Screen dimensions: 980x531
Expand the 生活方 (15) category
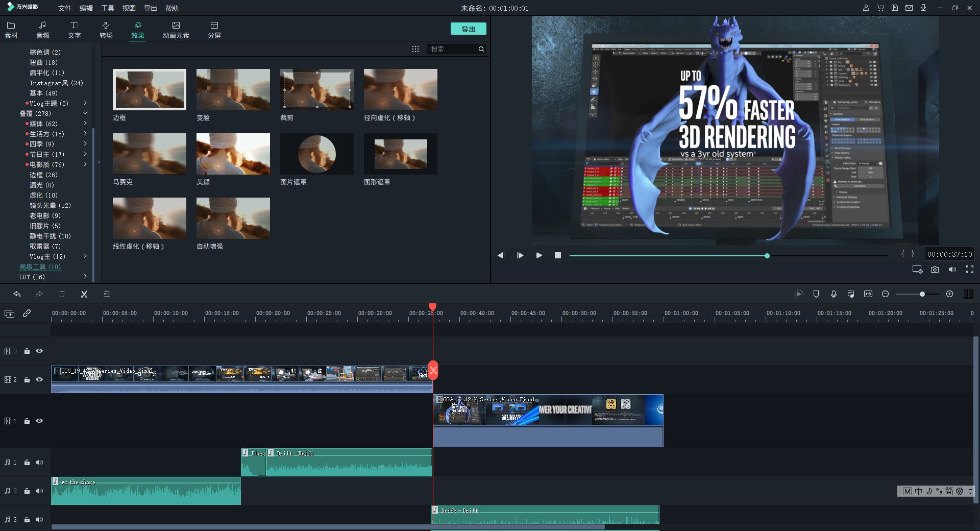click(x=85, y=134)
